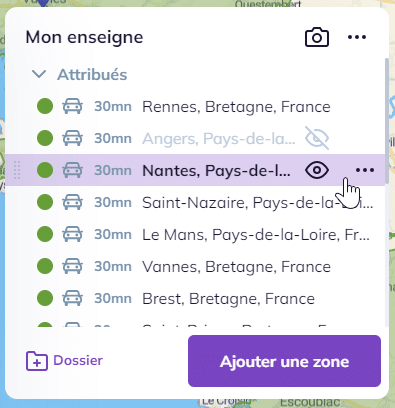395x408 pixels.
Task: Open the Mon enseigne options menu
Action: click(x=357, y=37)
